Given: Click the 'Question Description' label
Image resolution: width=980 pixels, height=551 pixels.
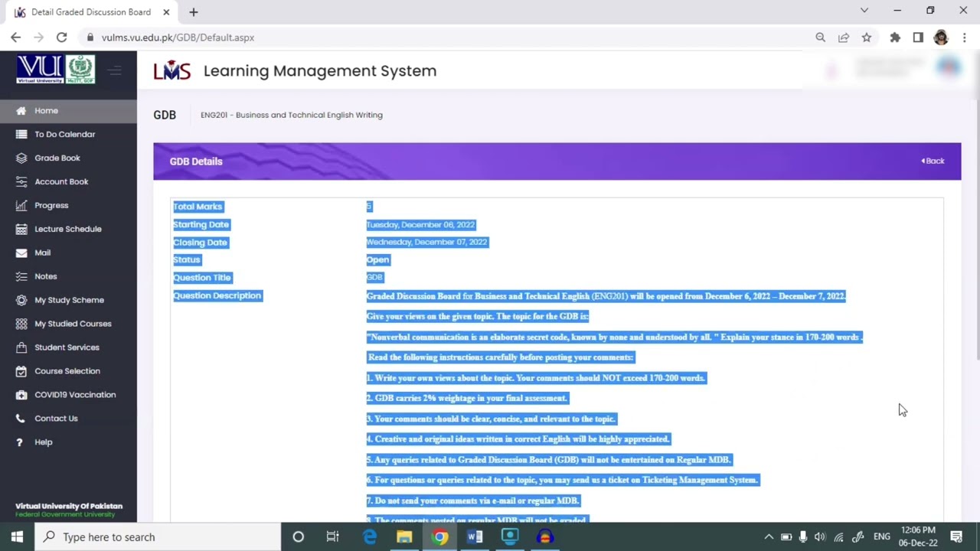Looking at the screenshot, I should tap(217, 295).
